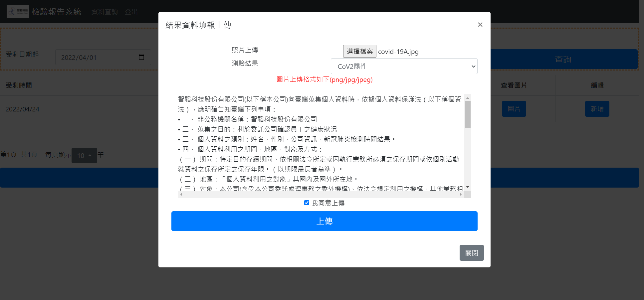The height and width of the screenshot is (300, 644).
Task: Click the 查詢 search button
Action: [563, 60]
